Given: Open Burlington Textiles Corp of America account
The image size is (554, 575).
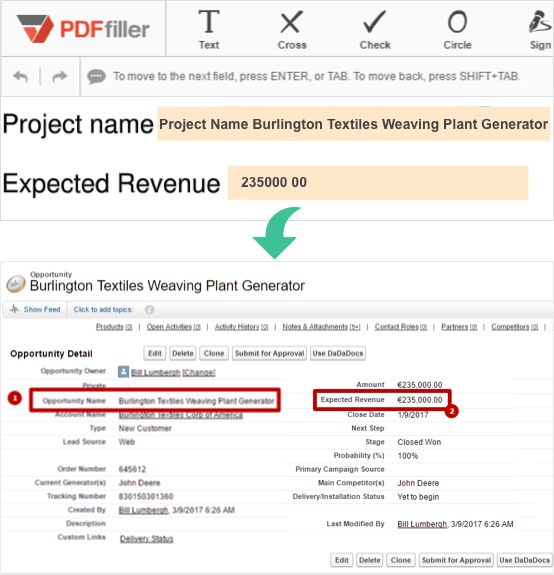Looking at the screenshot, I should [180, 415].
